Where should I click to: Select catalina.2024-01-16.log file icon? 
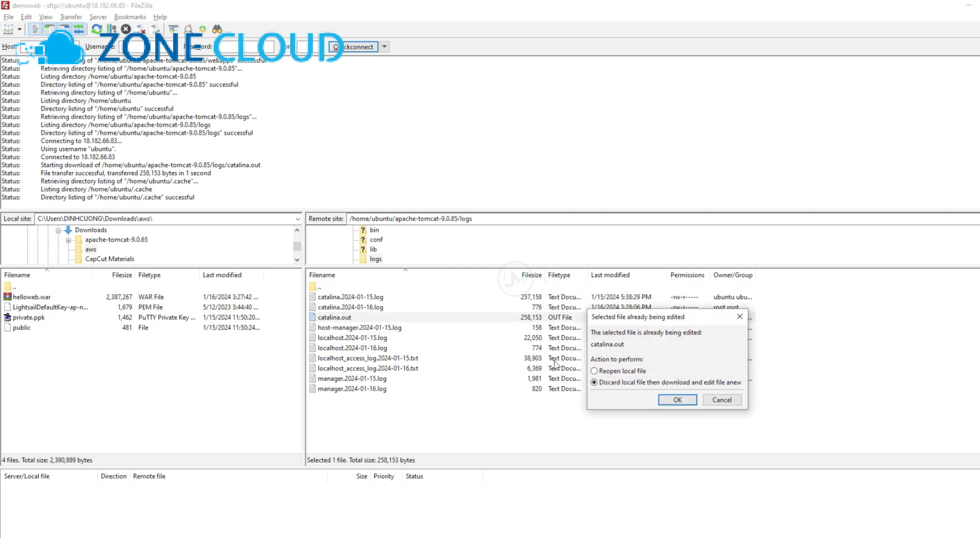click(x=312, y=307)
